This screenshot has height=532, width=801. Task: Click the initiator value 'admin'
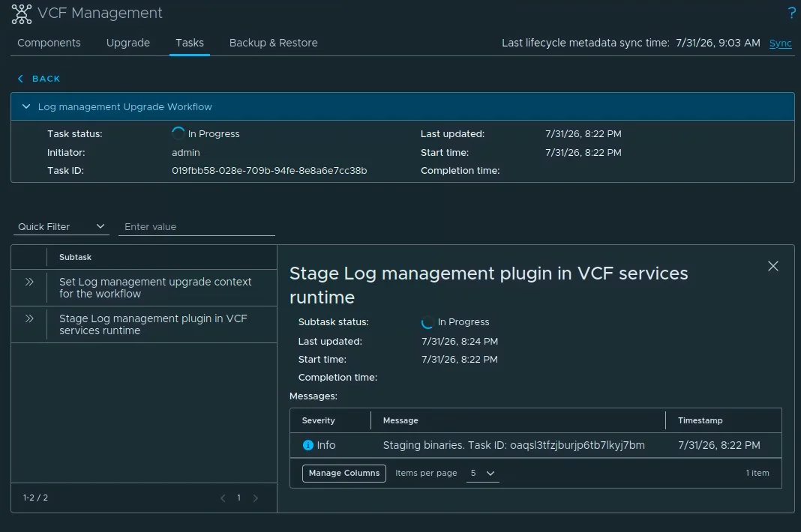pyautogui.click(x=185, y=153)
